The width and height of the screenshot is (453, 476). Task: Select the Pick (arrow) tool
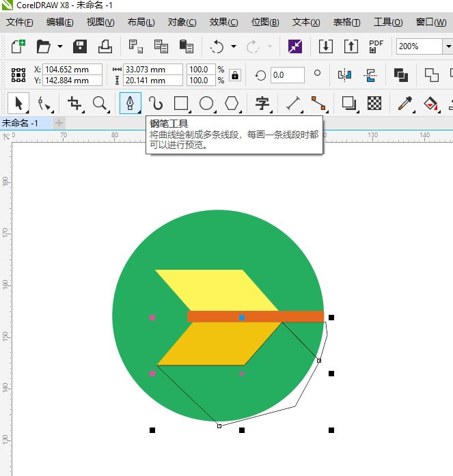pyautogui.click(x=18, y=104)
